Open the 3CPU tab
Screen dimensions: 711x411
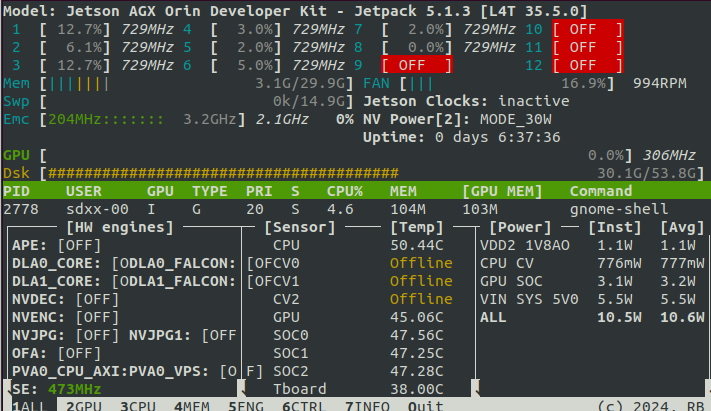tap(138, 406)
